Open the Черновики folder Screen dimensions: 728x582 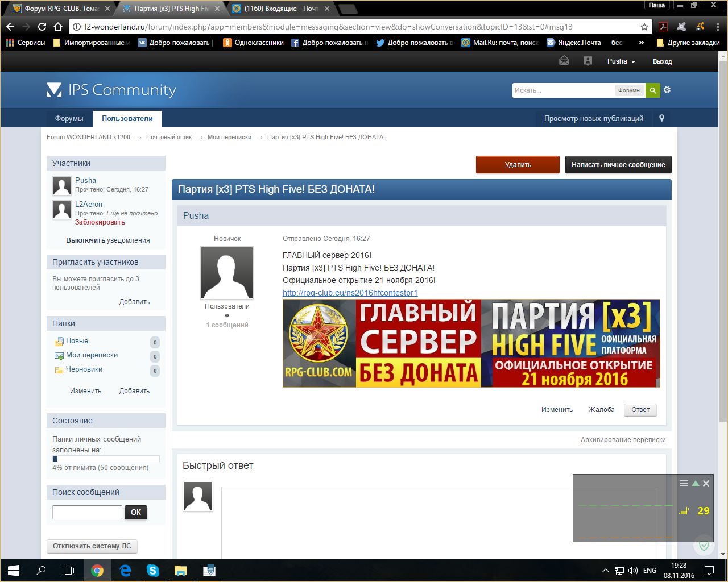[x=84, y=369]
